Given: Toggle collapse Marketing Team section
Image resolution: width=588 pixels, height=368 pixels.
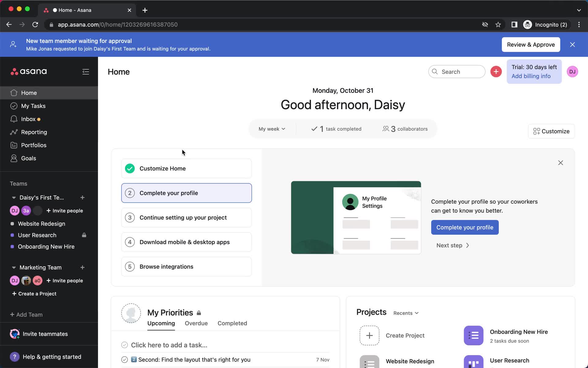Looking at the screenshot, I should coord(12,267).
